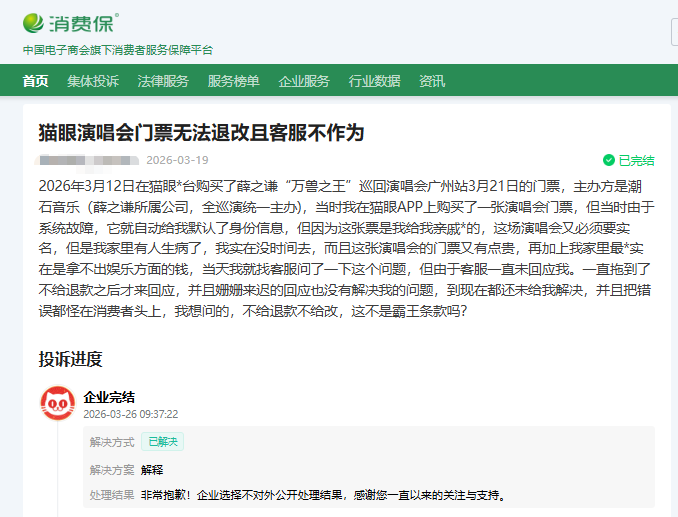This screenshot has height=517, width=678.
Task: Click the 已解决 status badge
Action: (x=162, y=441)
